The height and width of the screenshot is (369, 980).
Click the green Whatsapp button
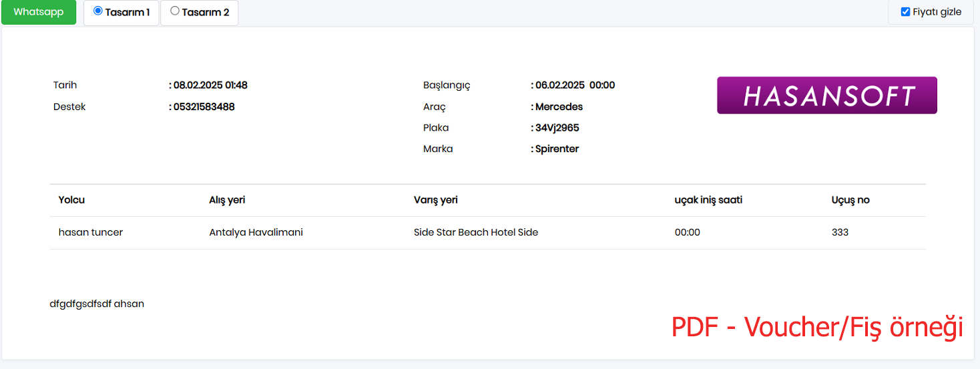pos(39,12)
